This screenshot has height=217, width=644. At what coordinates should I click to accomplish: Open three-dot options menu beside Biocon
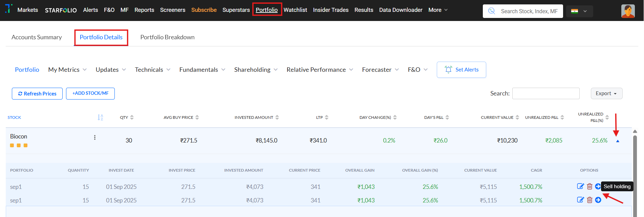(x=95, y=137)
